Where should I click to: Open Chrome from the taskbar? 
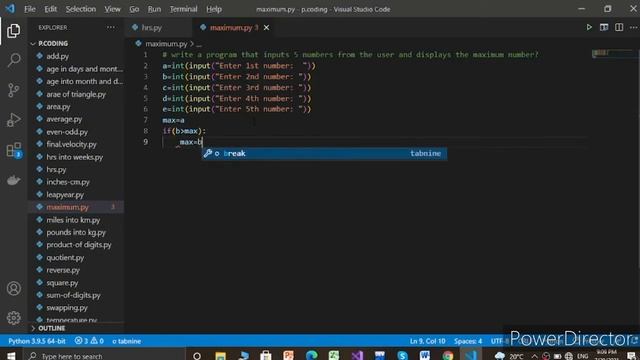pyautogui.click(x=448, y=356)
